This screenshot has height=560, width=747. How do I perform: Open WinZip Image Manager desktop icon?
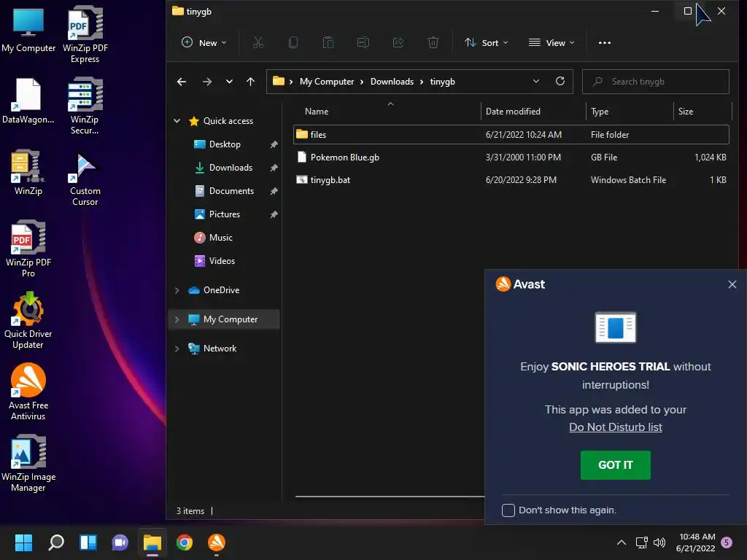pyautogui.click(x=28, y=463)
